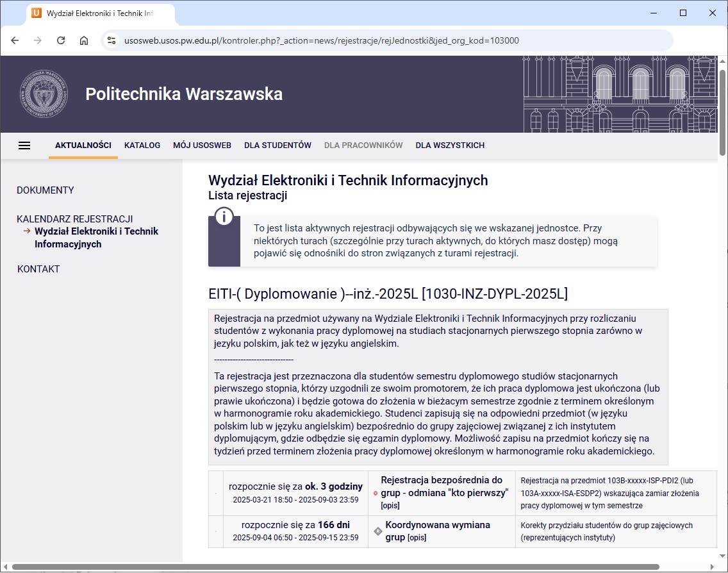Click the 'Lista rejestracji' subheading
The height and width of the screenshot is (573, 728).
tap(248, 196)
